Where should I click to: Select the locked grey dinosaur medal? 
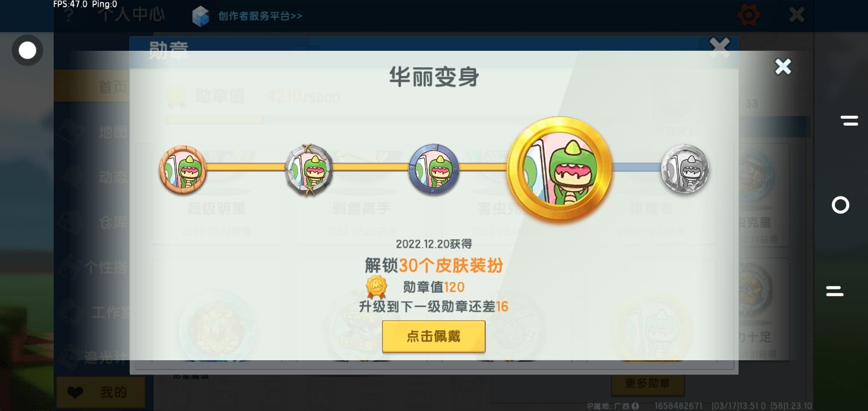pos(685,169)
